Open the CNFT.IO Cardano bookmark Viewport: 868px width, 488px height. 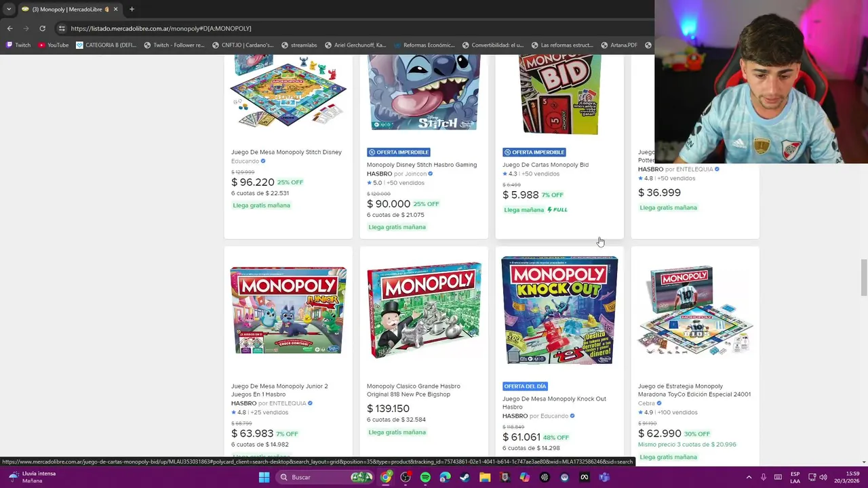(x=243, y=45)
